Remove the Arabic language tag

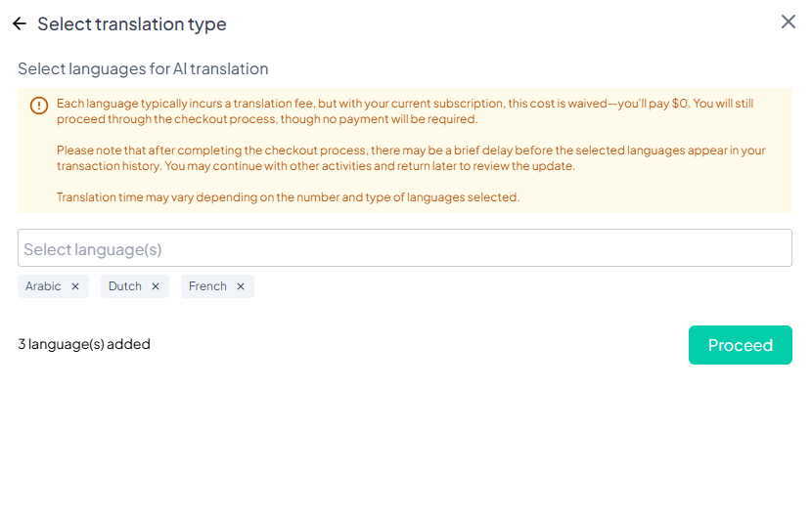tap(75, 286)
